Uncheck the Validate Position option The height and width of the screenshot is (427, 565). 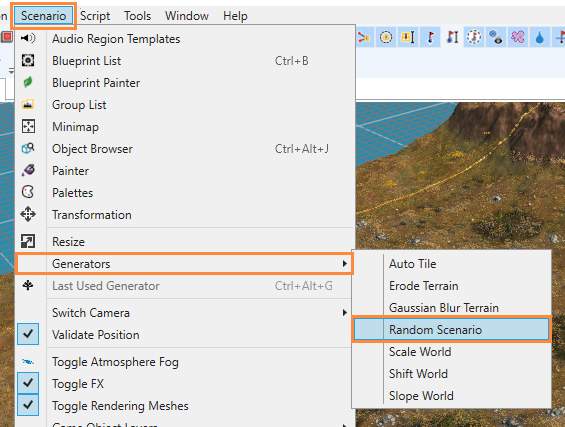coord(28,334)
